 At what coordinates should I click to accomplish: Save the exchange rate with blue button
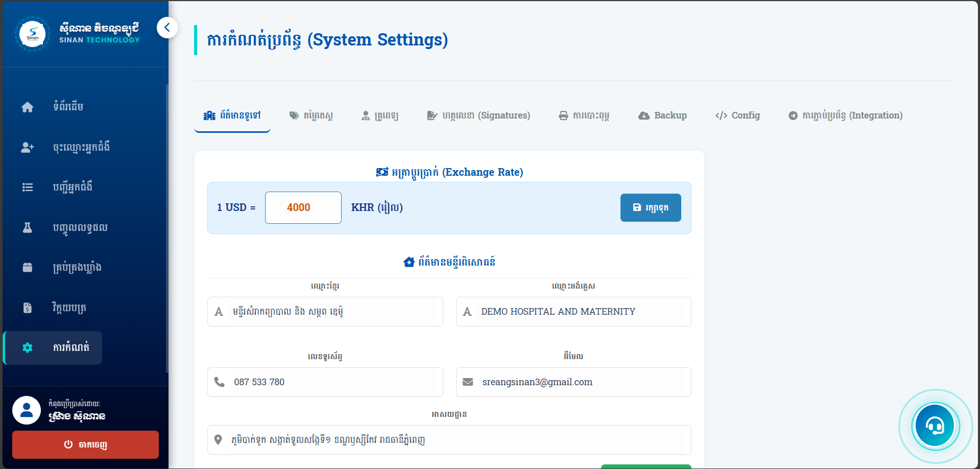pyautogui.click(x=650, y=207)
